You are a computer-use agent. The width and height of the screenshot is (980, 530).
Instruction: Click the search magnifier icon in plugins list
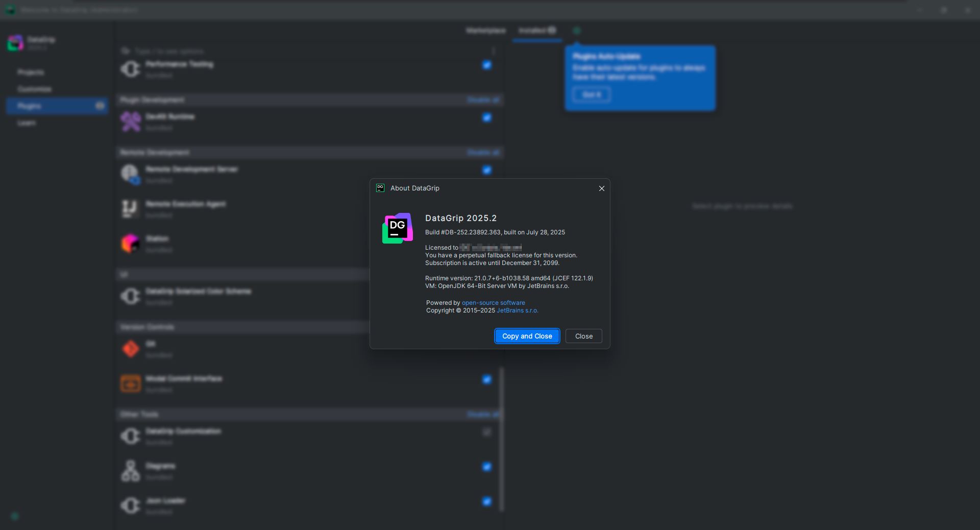click(126, 51)
